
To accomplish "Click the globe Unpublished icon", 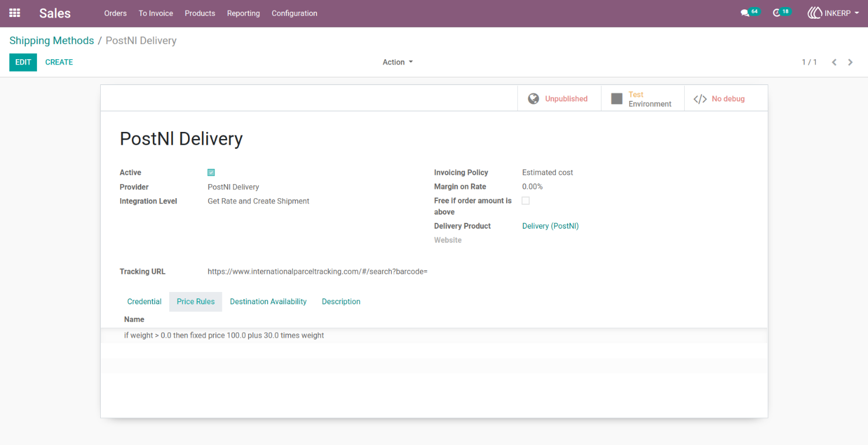I will coord(533,98).
